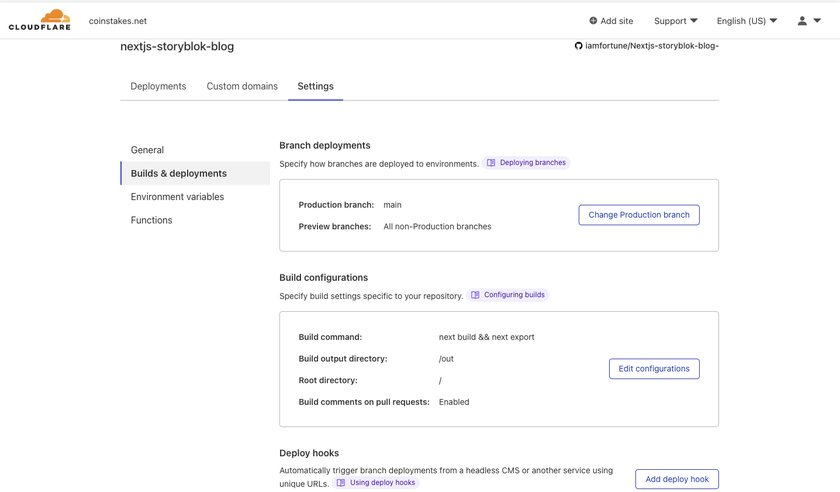840x492 pixels.
Task: Open the General settings section
Action: click(147, 150)
